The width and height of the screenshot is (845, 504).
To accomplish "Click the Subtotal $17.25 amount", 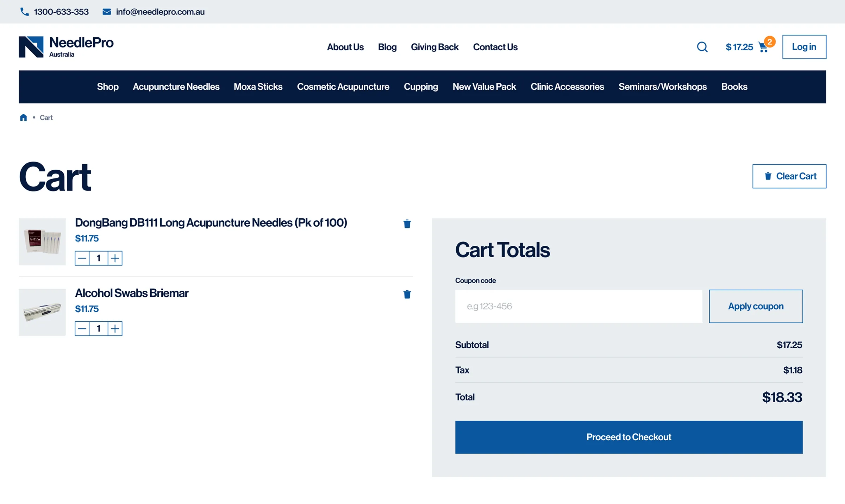I will pos(789,345).
